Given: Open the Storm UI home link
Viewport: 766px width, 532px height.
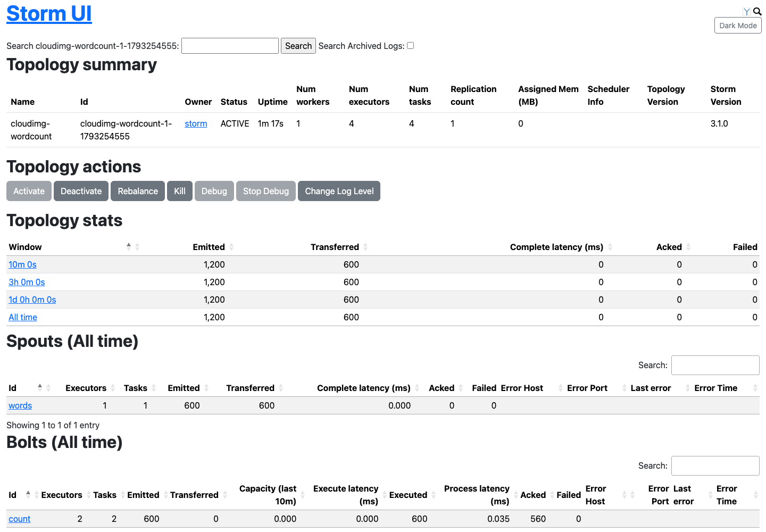Looking at the screenshot, I should pyautogui.click(x=49, y=13).
